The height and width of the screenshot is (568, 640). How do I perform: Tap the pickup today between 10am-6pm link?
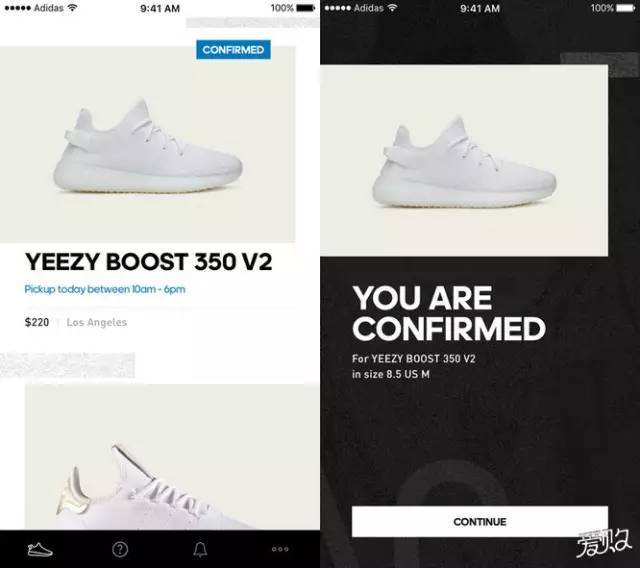tap(105, 289)
